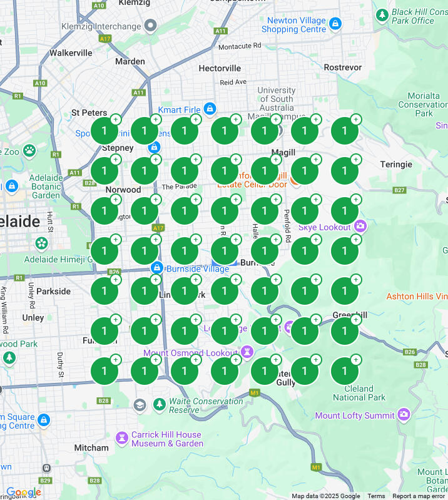Select the cluster marker right of Stepney label
Screen dimensions: 448x500
coord(145,171)
